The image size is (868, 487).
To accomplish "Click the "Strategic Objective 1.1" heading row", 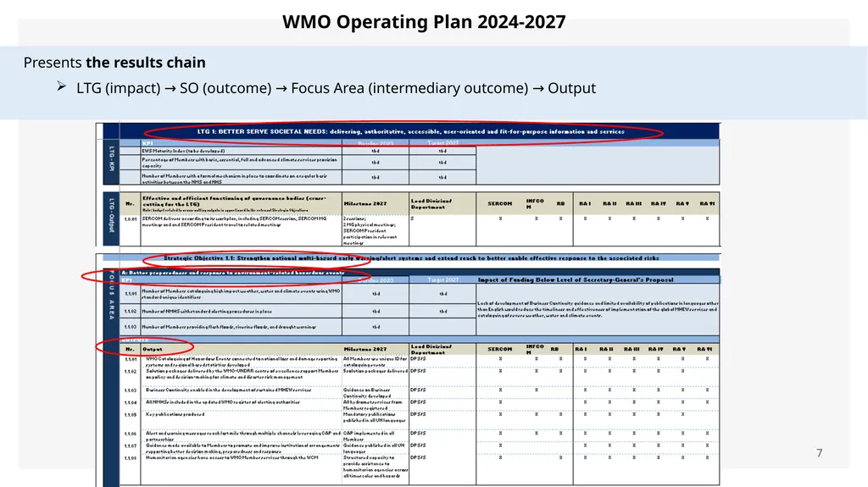I will [x=411, y=257].
